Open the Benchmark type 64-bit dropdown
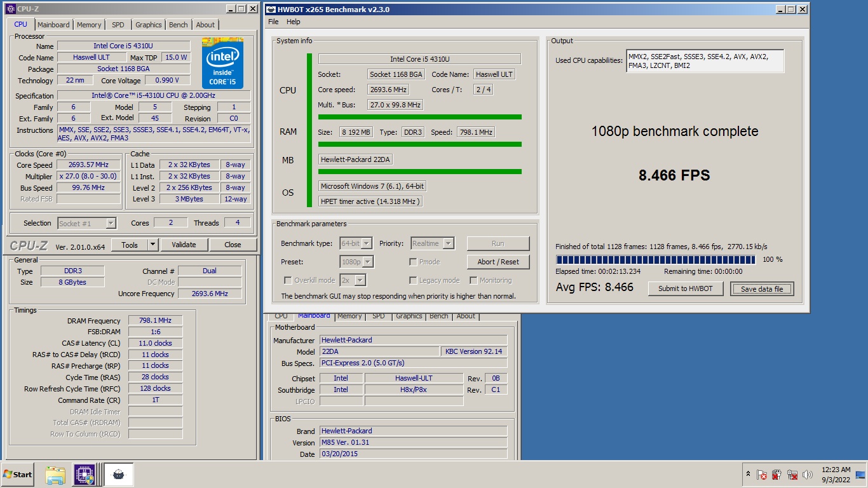Image resolution: width=868 pixels, height=488 pixels. (x=356, y=243)
